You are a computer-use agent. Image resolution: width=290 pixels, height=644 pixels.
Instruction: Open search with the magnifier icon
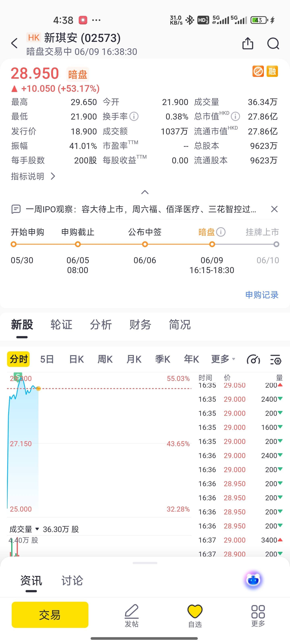pyautogui.click(x=273, y=44)
